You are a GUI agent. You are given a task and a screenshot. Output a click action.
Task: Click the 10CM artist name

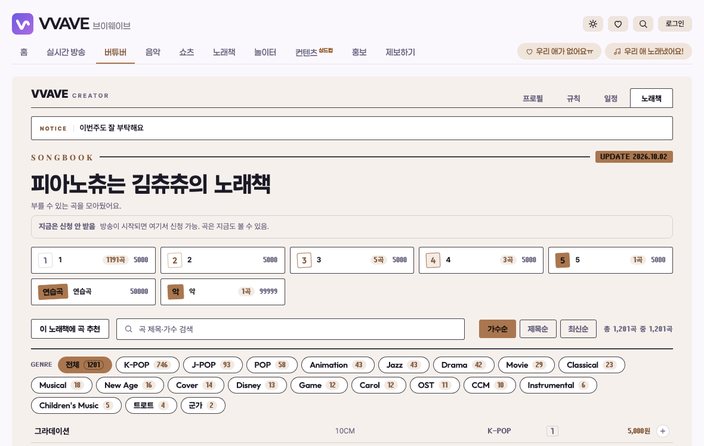pos(345,431)
